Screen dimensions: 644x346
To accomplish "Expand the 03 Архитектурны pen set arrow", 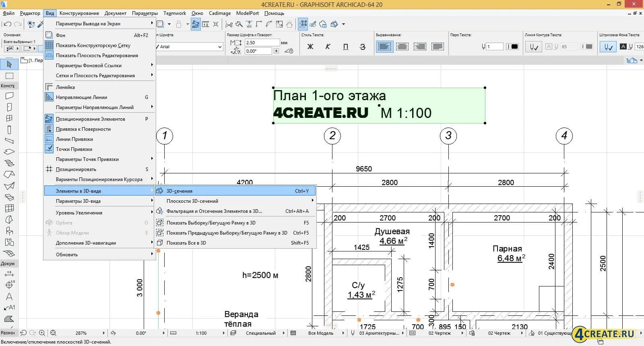I will [x=403, y=333].
